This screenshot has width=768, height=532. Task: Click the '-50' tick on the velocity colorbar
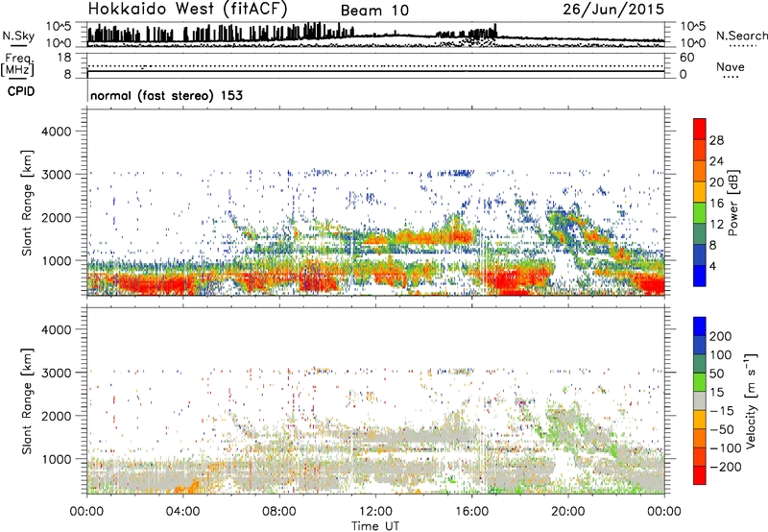[722, 429]
